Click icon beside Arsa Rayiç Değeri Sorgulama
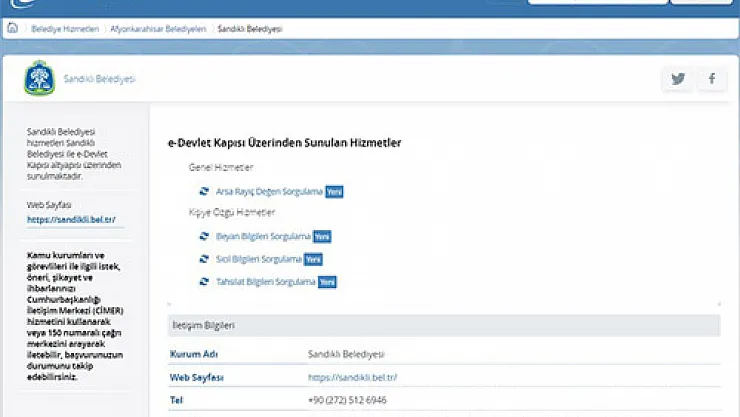 point(204,191)
